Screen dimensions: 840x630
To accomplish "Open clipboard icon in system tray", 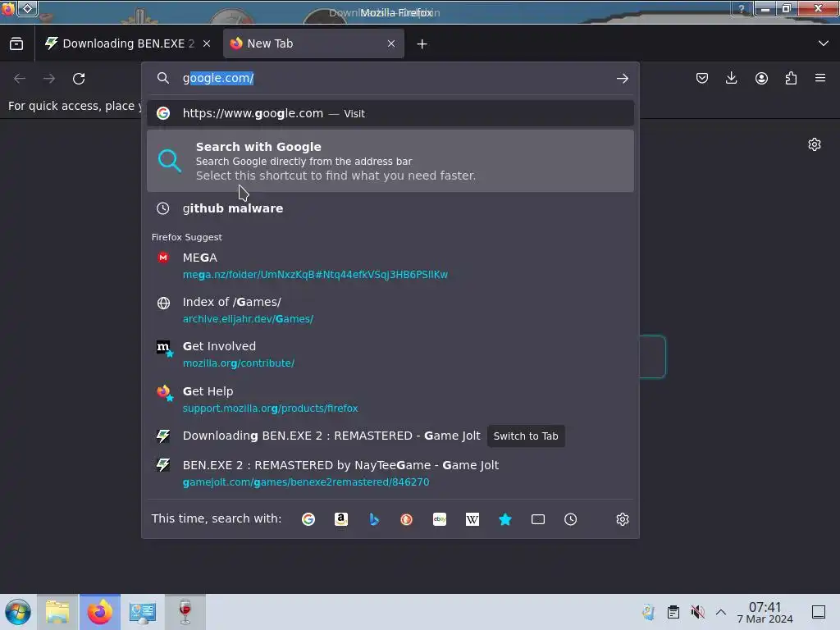I will point(673,612).
